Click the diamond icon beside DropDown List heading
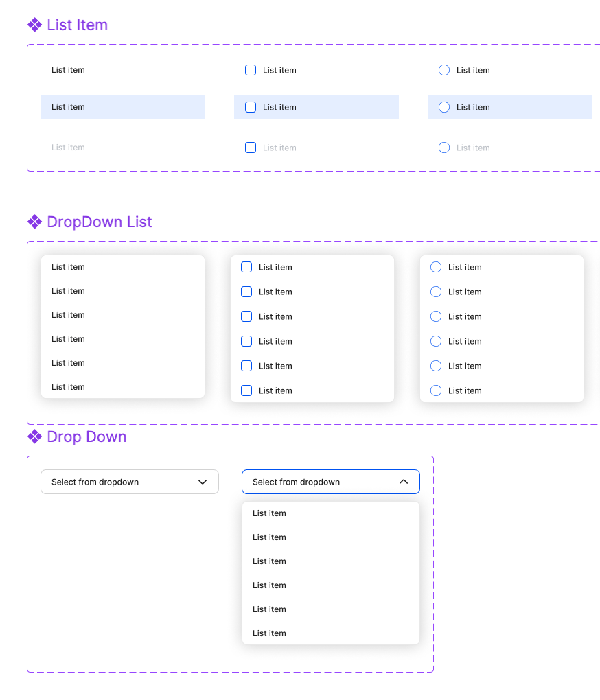The height and width of the screenshot is (700, 600). pos(34,222)
